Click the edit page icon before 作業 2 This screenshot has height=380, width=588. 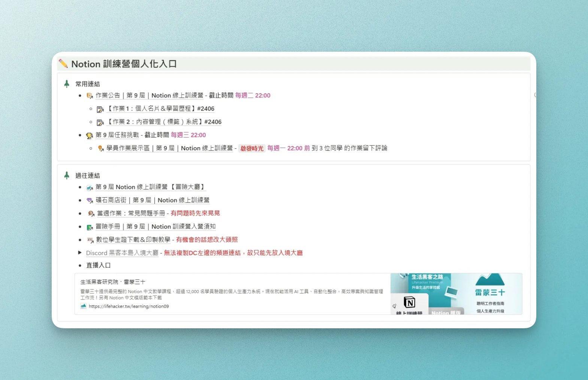pos(100,122)
